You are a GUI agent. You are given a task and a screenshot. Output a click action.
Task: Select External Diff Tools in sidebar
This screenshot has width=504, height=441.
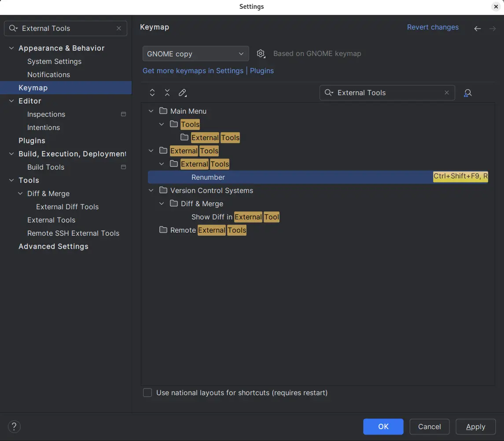click(67, 207)
